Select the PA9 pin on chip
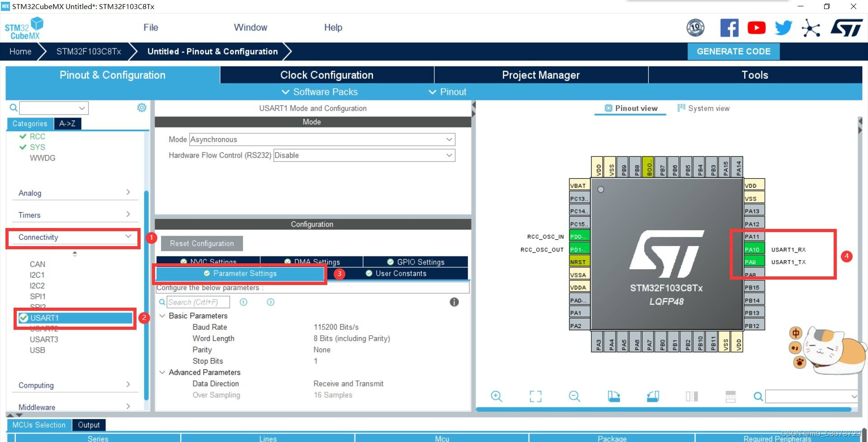868x442 pixels. tap(754, 262)
